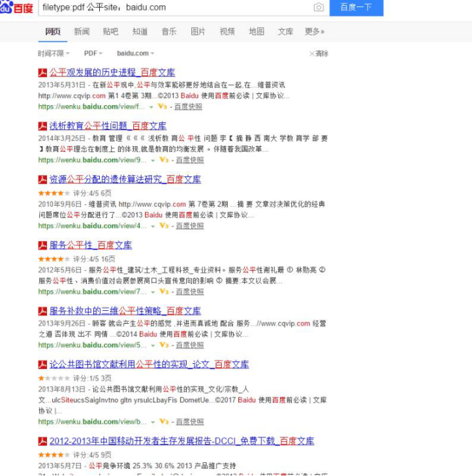The width and height of the screenshot is (472, 476).
Task: Open camera image search icon
Action: pos(319,7)
